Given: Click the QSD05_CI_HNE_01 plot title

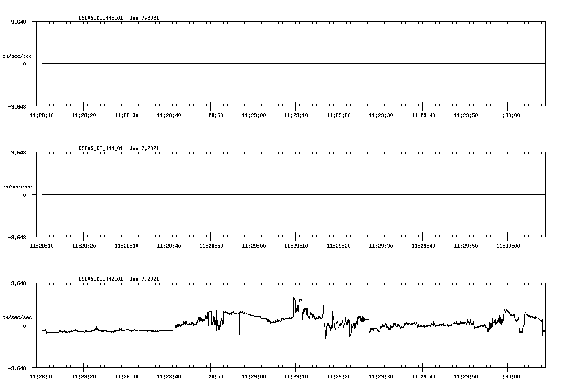Looking at the screenshot, I should click(x=119, y=18).
